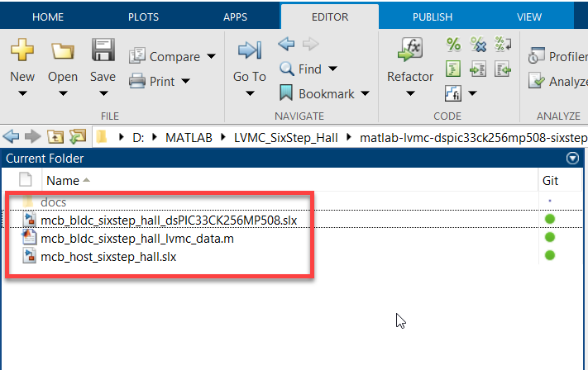Click the Smart indent icon
The image size is (588, 370).
click(453, 69)
